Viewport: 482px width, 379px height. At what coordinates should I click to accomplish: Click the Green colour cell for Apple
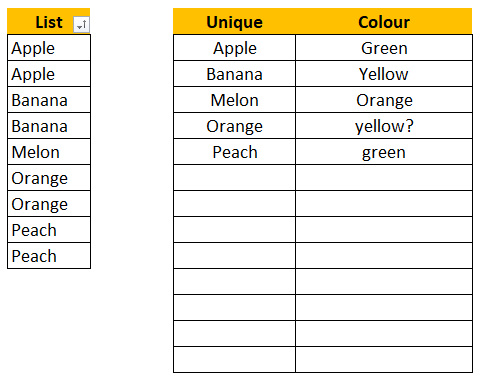tap(384, 48)
